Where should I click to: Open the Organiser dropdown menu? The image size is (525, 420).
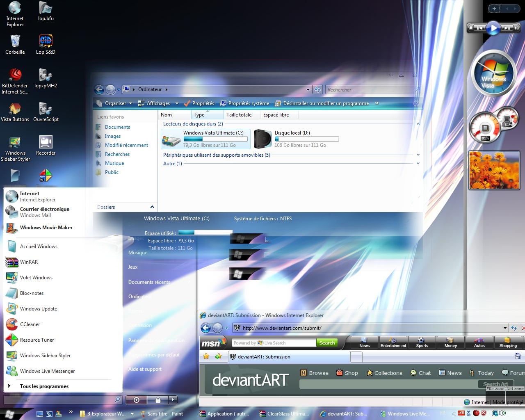tap(115, 103)
